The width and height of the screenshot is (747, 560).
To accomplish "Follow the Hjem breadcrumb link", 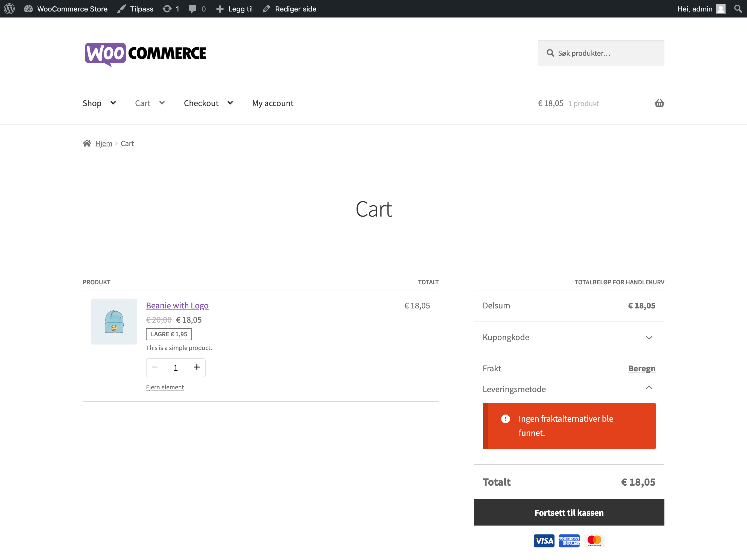I will (104, 144).
